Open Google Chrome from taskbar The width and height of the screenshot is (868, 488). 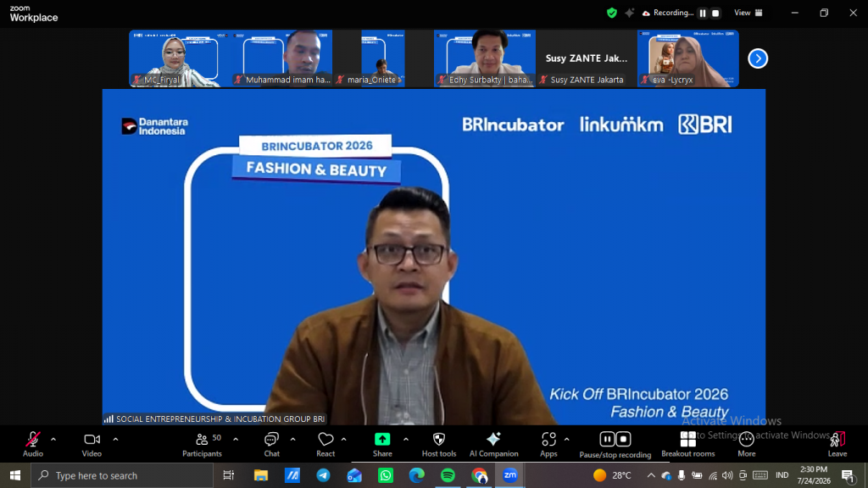(x=480, y=475)
